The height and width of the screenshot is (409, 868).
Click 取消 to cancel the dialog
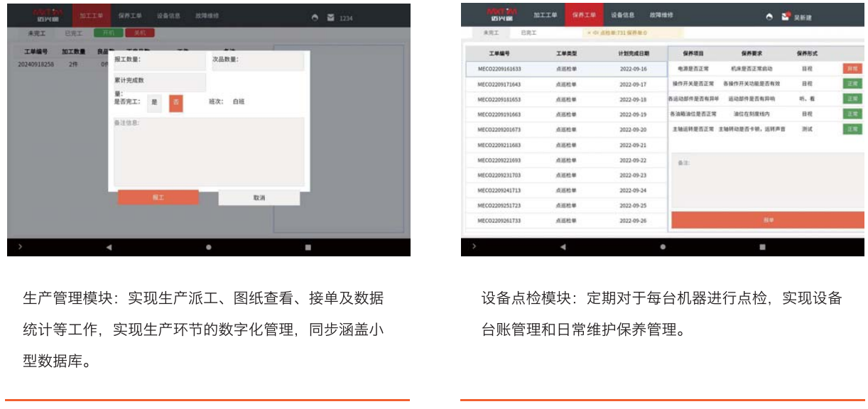click(259, 198)
